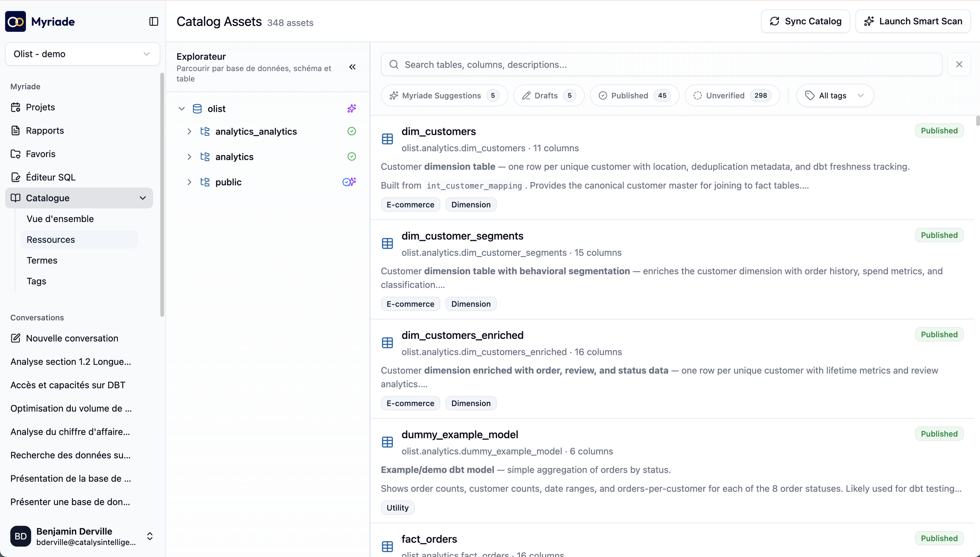This screenshot has width=980, height=557.
Task: Toggle the Myriade Suggestions filter
Action: point(444,96)
